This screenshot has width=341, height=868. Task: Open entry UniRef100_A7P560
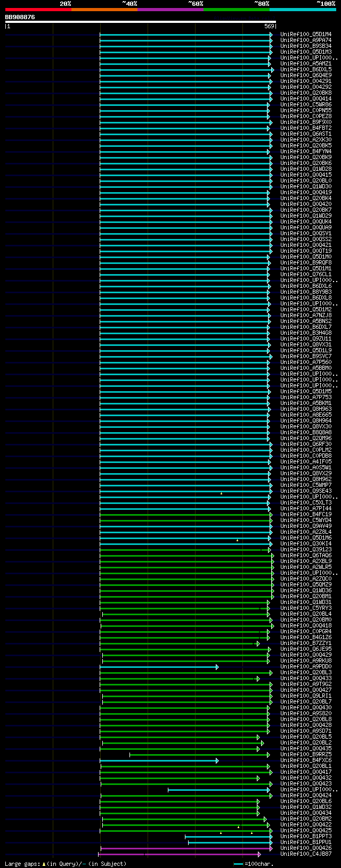click(x=306, y=362)
